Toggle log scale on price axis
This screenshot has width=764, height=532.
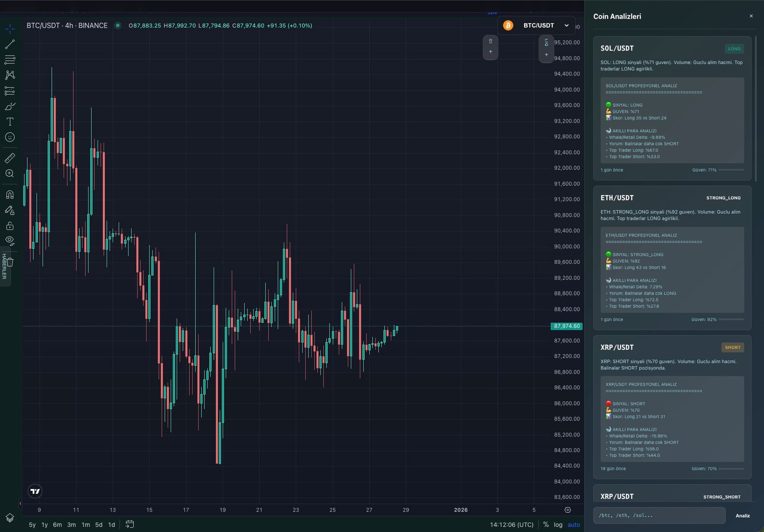click(x=558, y=525)
